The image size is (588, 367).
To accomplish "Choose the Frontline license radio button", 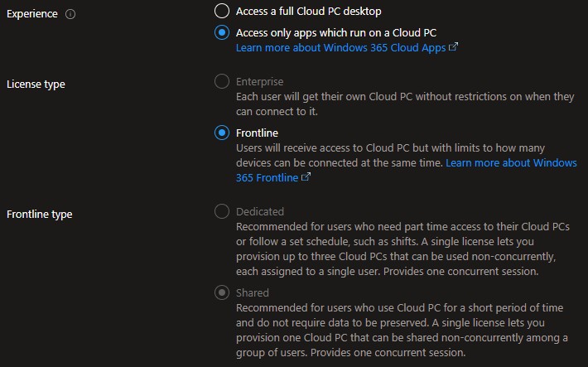I will pos(221,133).
